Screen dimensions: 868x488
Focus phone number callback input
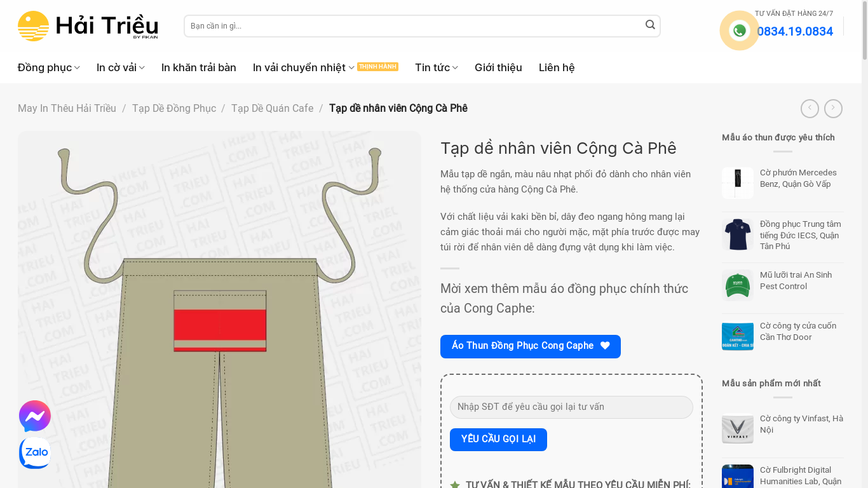click(571, 407)
